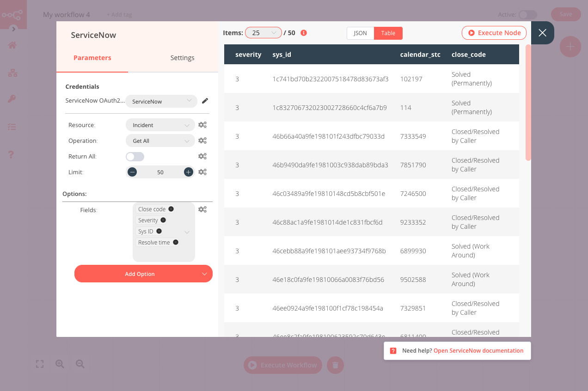This screenshot has width=588, height=391.
Task: Enable the Return All toggle
Action: [x=135, y=156]
